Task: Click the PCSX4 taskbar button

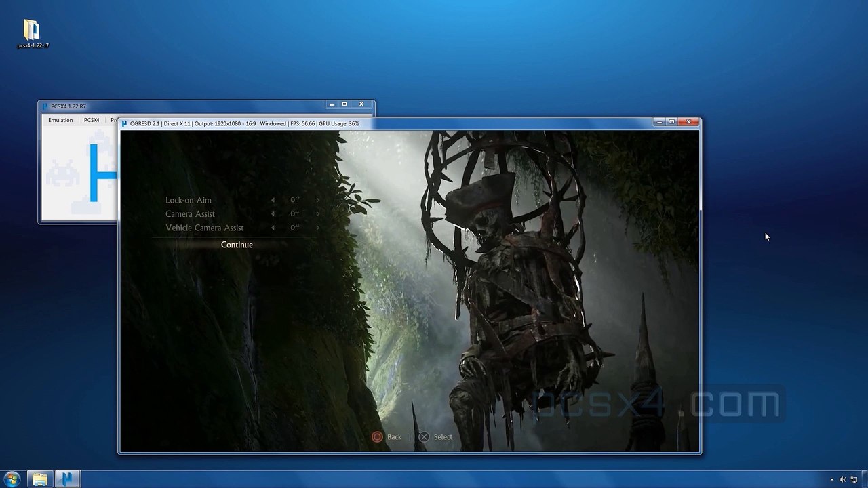Action: coord(68,479)
